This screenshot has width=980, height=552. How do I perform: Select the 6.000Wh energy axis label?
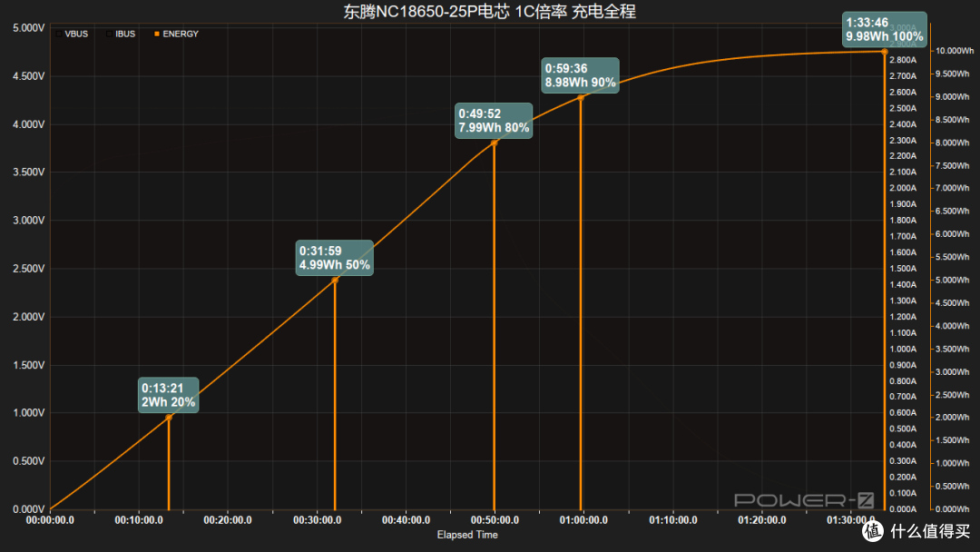coord(953,234)
